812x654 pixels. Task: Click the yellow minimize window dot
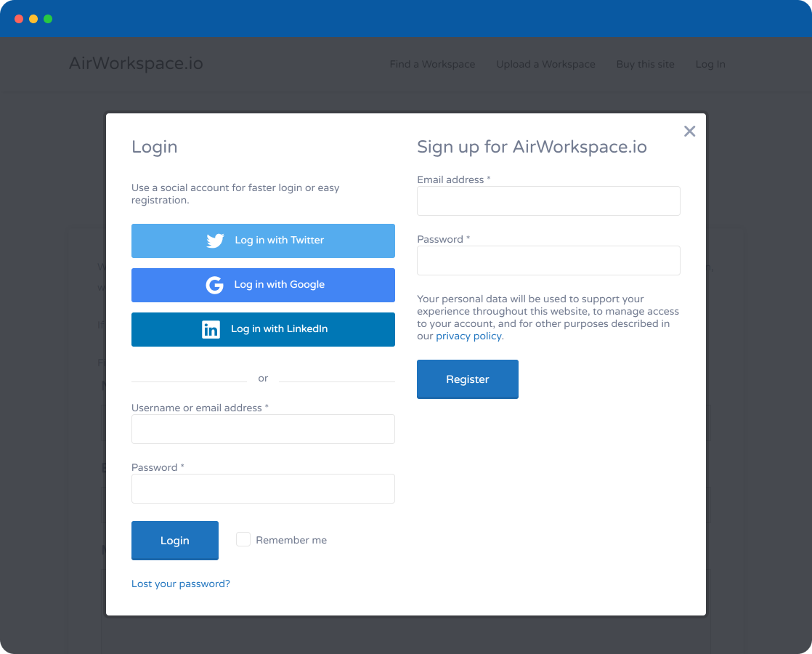(33, 19)
